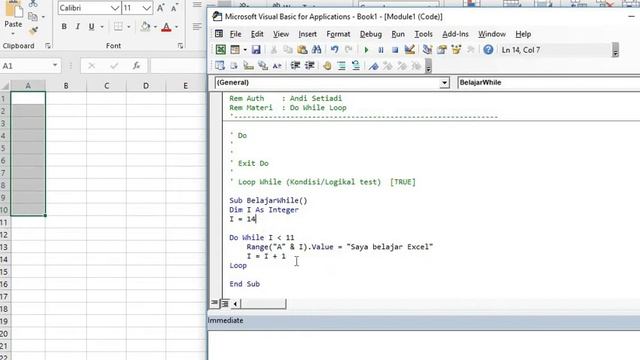The image size is (640, 360).
Task: Open the Edit menu in VBA
Action: 257,34
